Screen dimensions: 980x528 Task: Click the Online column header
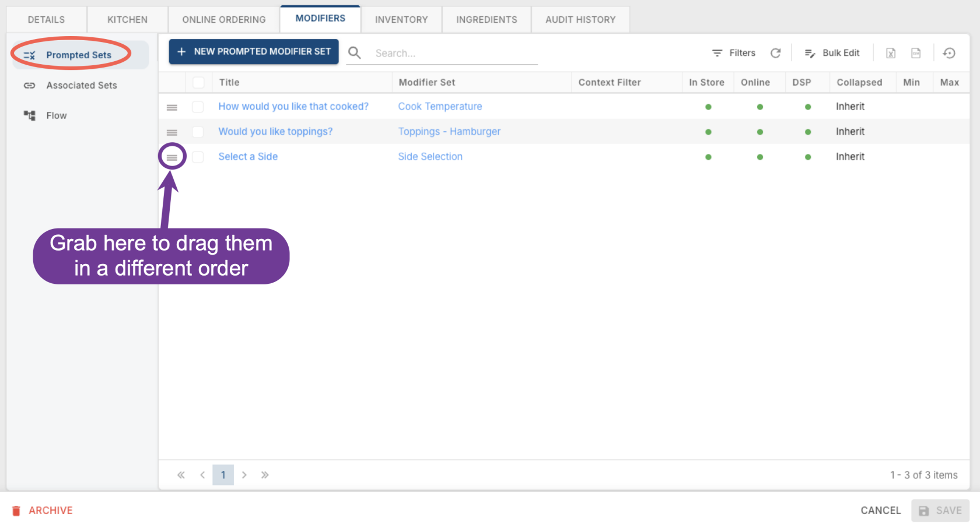click(755, 82)
